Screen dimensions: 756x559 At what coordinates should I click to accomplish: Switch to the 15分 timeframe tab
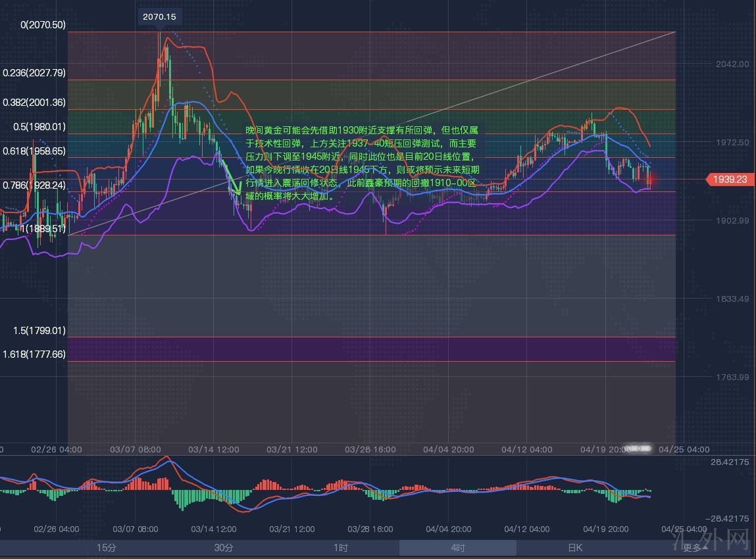(x=107, y=548)
